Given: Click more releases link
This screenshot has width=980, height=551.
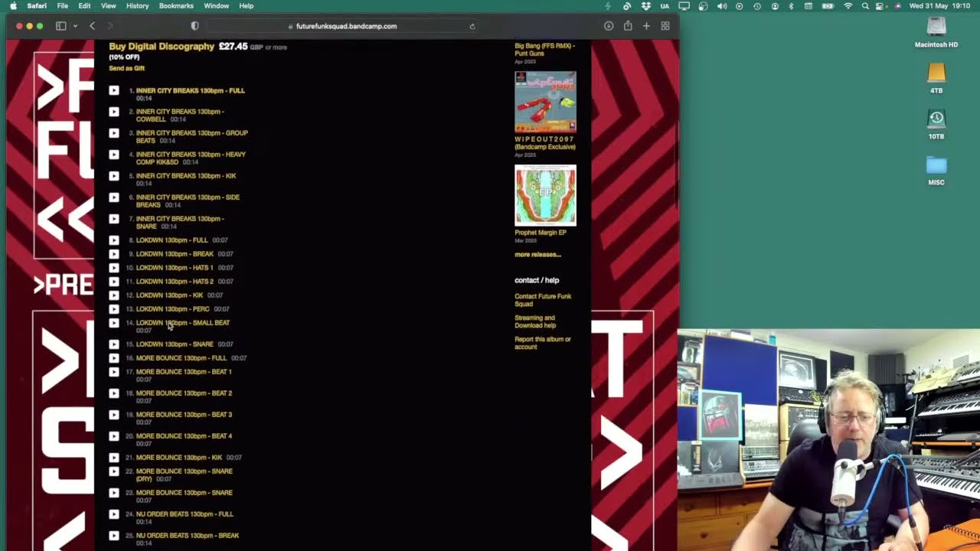Looking at the screenshot, I should tap(537, 255).
